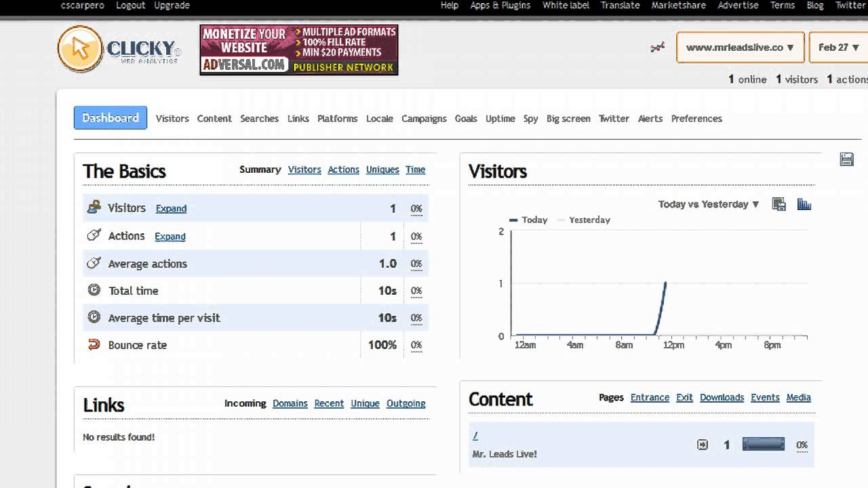Click the arrow icon in Content row
The width and height of the screenshot is (868, 488).
click(703, 445)
